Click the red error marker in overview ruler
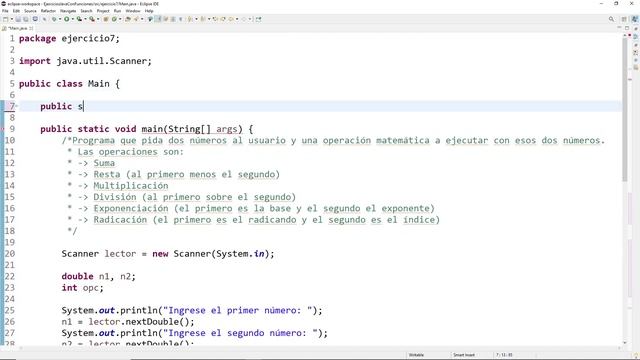Image resolution: width=640 pixels, height=360 pixels. point(630,36)
